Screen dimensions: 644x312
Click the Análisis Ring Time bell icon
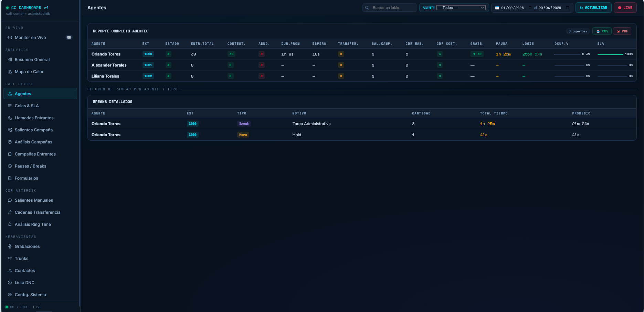click(x=10, y=224)
